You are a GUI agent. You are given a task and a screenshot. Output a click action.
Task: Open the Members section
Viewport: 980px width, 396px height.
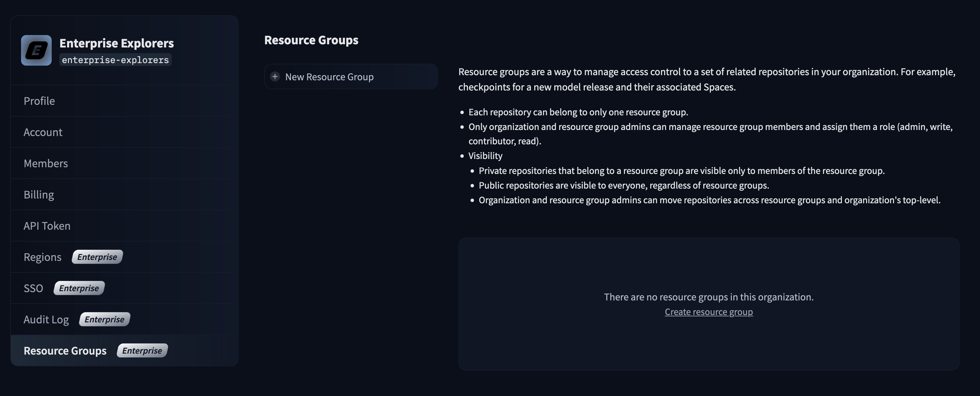point(46,163)
